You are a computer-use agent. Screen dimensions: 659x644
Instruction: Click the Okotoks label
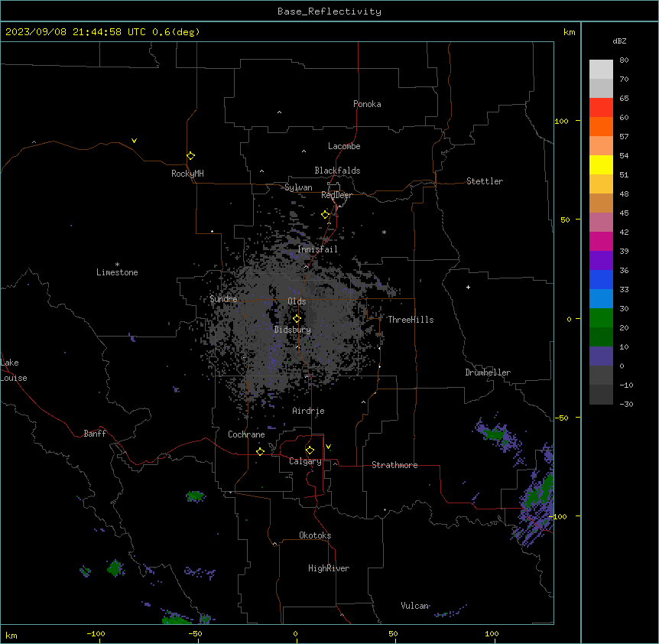pyautogui.click(x=315, y=535)
